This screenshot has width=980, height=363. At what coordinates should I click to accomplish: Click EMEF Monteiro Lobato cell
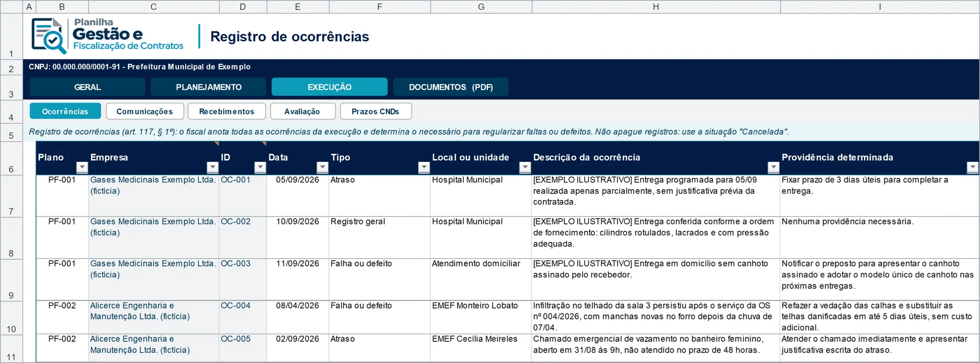coord(481,317)
